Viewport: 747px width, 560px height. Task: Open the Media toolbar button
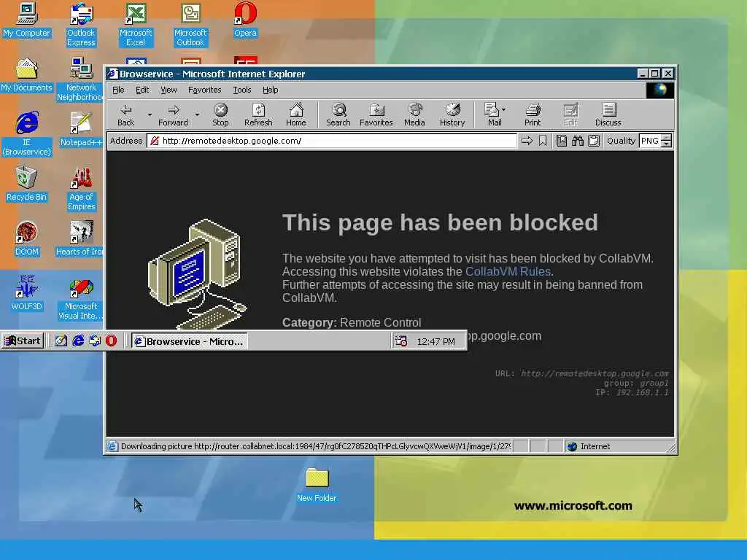coord(414,114)
